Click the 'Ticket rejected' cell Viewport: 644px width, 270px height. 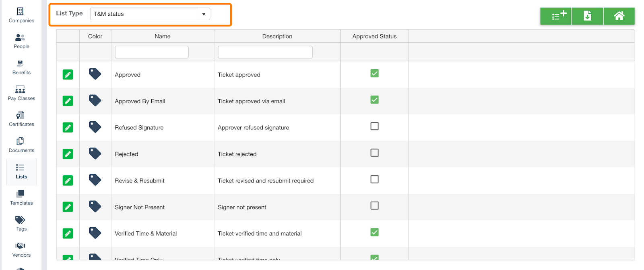[x=237, y=154]
